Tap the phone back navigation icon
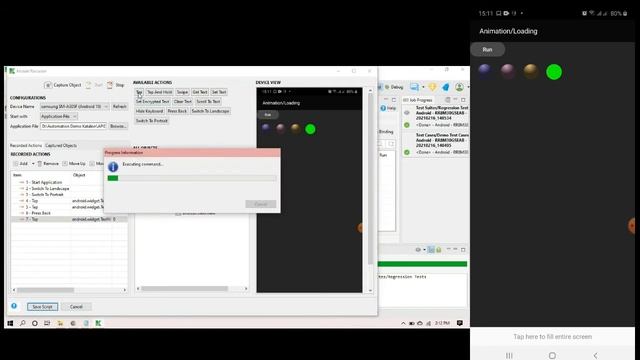Image resolution: width=640 pixels, height=360 pixels. click(x=596, y=356)
